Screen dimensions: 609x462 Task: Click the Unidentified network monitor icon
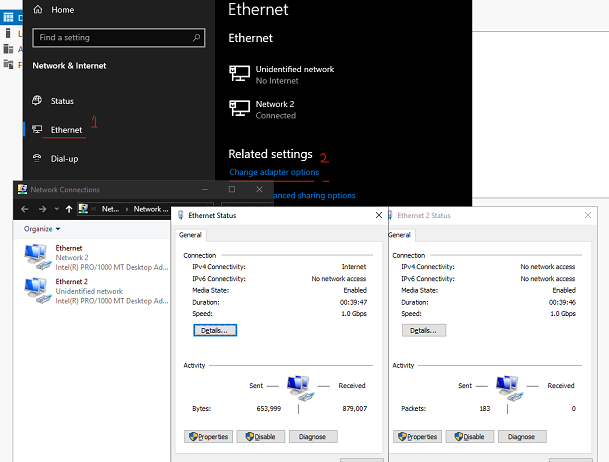pos(239,73)
